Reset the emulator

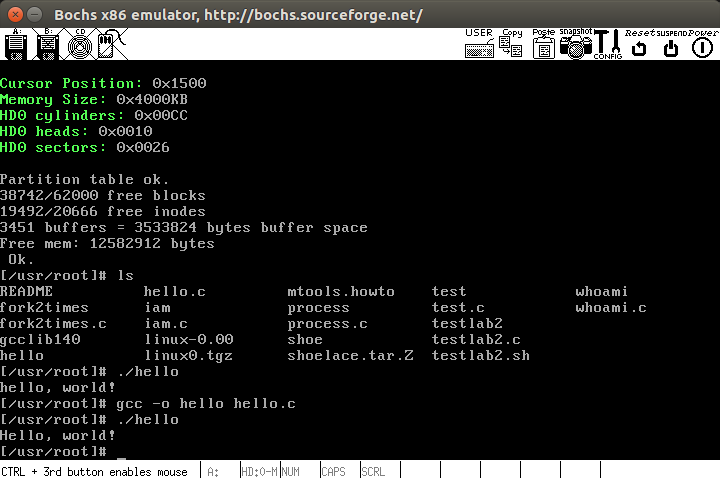tap(640, 45)
